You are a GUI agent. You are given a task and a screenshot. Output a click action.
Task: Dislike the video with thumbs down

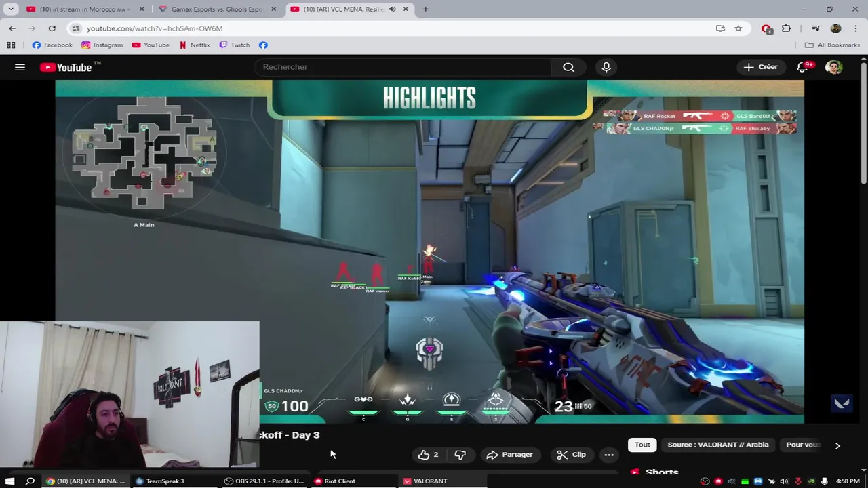[460, 455]
